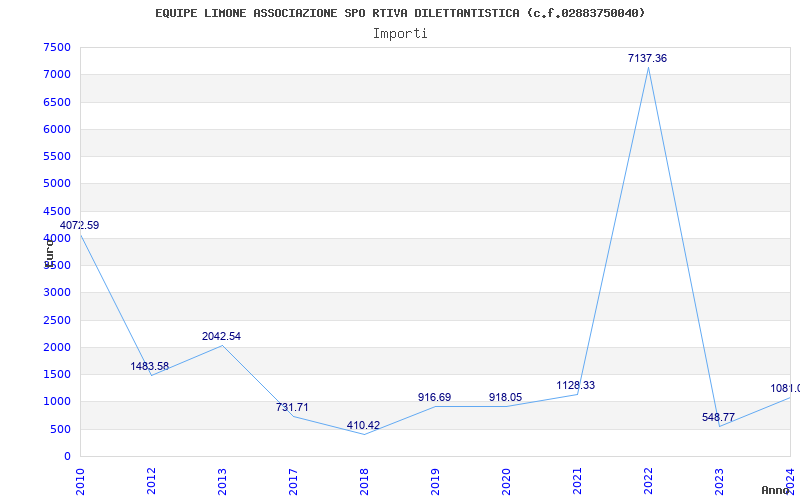Screen dimensions: 800x500
Task: Click the x-axis year label 2010
Action: pos(80,481)
